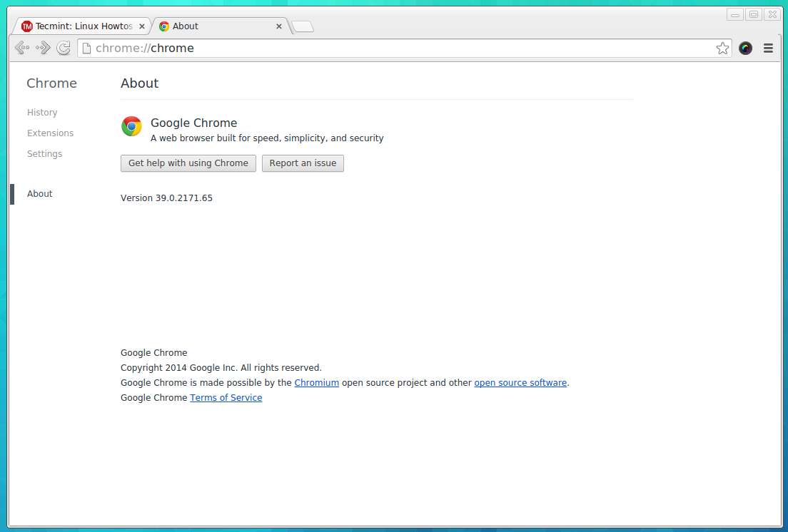Focus the chrome://chrome address bar
Screen dimensions: 788x532
(400, 48)
